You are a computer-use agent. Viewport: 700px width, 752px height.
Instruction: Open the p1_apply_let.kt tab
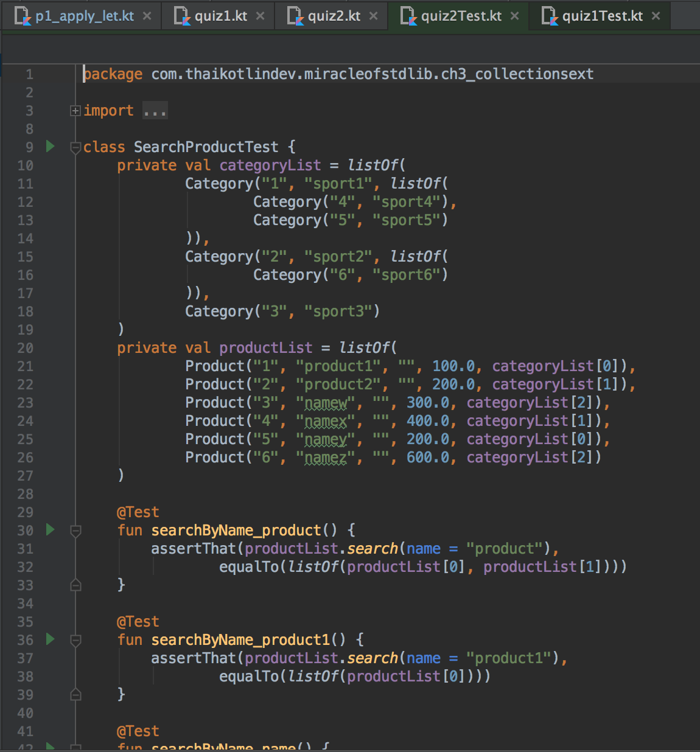(85, 15)
